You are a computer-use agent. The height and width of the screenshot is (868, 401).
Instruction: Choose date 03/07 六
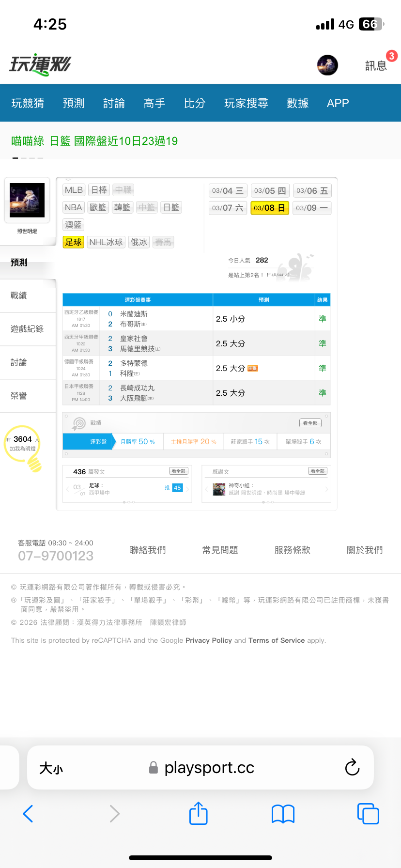click(x=228, y=208)
